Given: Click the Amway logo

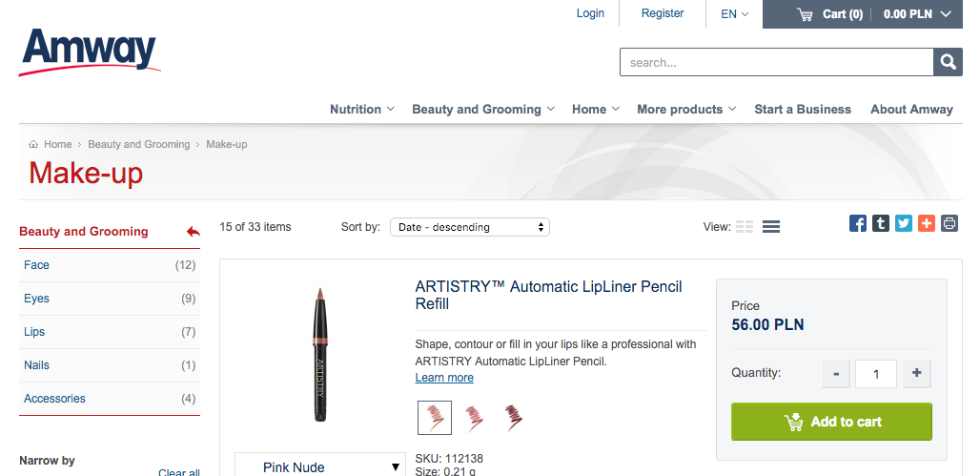Looking at the screenshot, I should (x=90, y=52).
